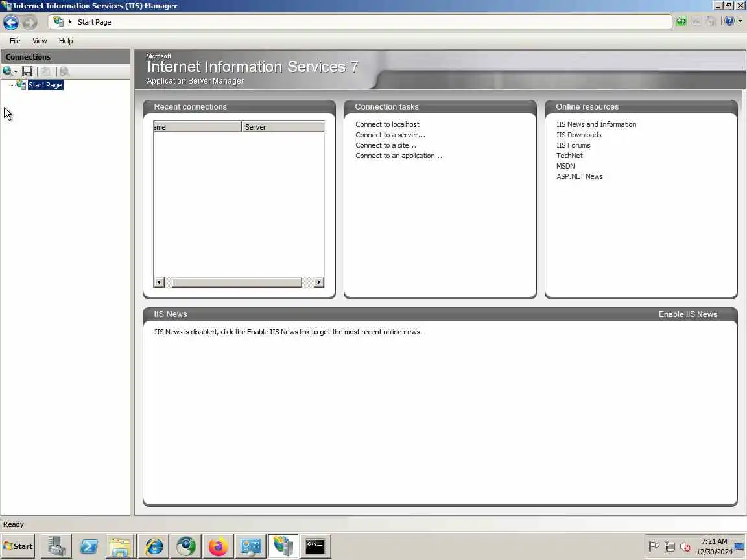
Task: Open Server Manager from taskbar
Action: 56,546
